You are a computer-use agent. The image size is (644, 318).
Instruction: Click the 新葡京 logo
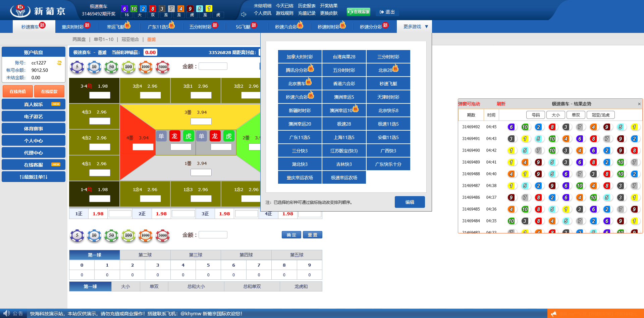coord(38,11)
